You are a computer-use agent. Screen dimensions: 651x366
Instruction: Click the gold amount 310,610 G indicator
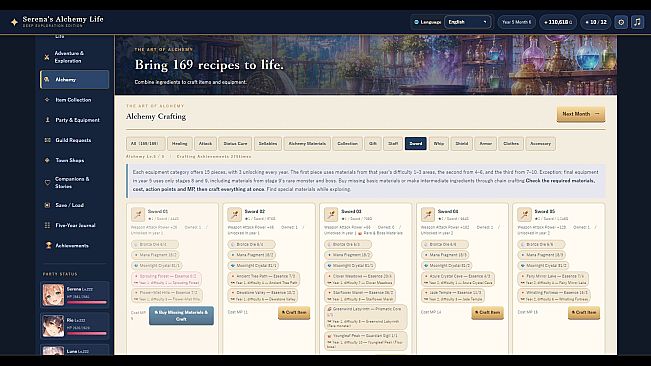coord(558,22)
